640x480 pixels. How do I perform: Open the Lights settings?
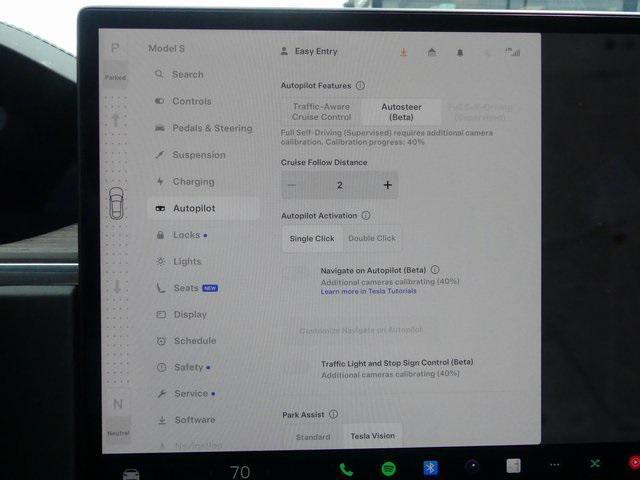(179, 262)
